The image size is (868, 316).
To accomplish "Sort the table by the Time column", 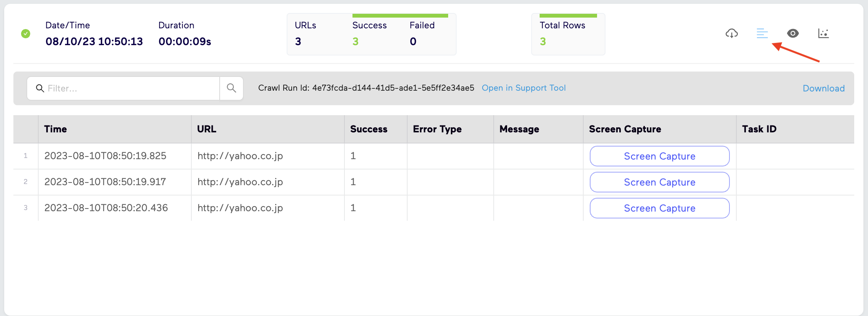I will tap(55, 129).
